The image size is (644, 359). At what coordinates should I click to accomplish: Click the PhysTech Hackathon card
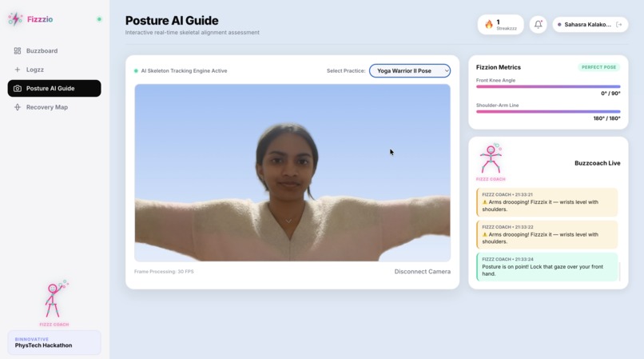54,342
